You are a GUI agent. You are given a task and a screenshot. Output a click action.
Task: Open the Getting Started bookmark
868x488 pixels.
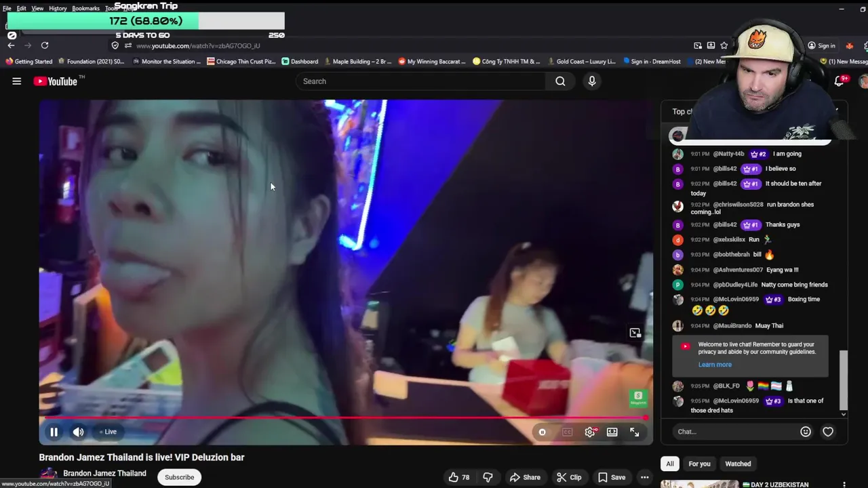[x=28, y=62]
